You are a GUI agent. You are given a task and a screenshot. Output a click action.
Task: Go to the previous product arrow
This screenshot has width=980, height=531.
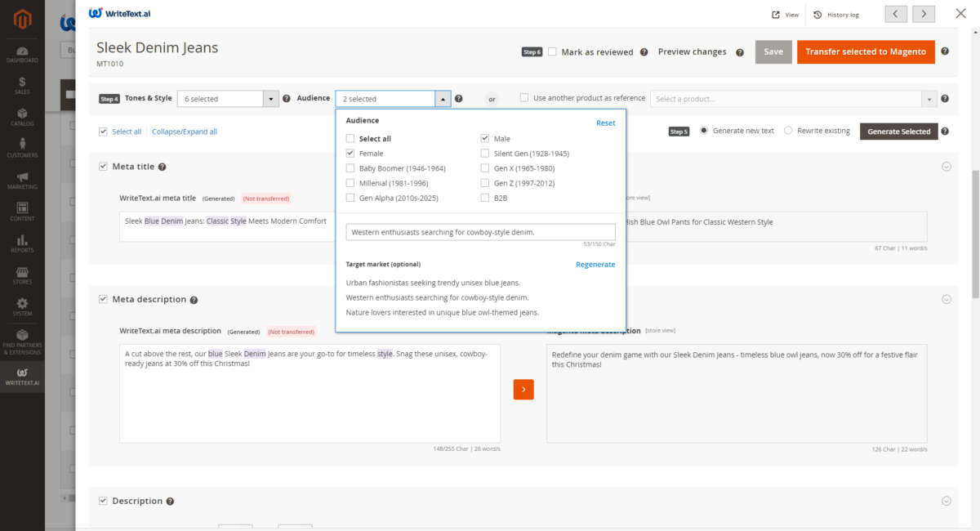(x=895, y=14)
